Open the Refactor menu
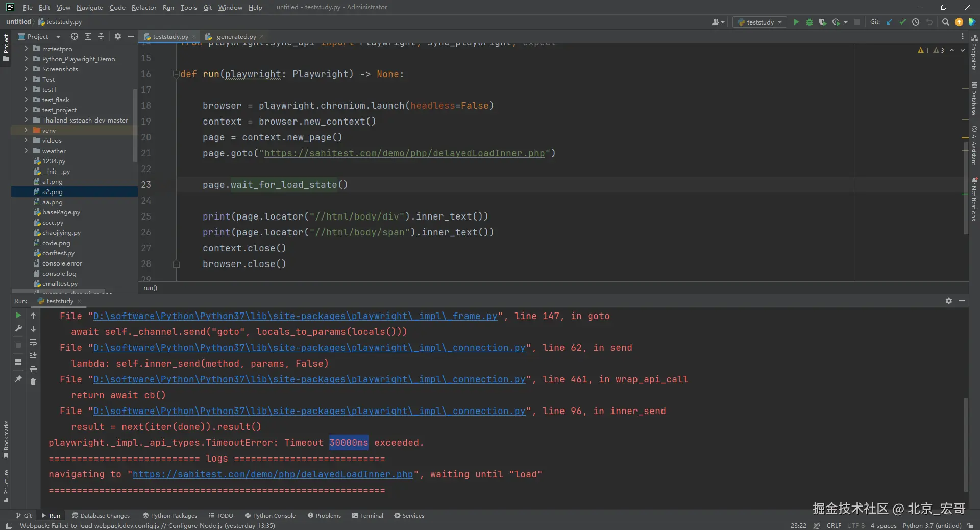Image resolution: width=980 pixels, height=530 pixels. click(144, 7)
